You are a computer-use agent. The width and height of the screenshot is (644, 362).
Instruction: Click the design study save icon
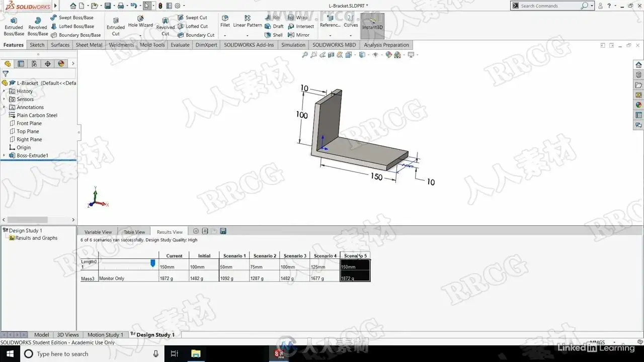[223, 231]
